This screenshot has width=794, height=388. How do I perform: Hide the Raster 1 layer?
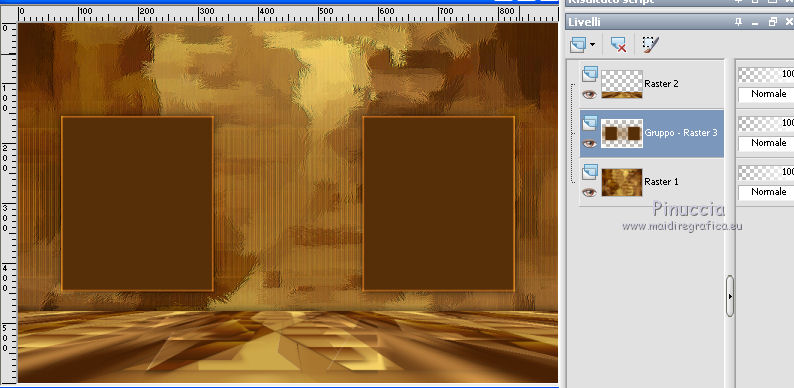589,192
